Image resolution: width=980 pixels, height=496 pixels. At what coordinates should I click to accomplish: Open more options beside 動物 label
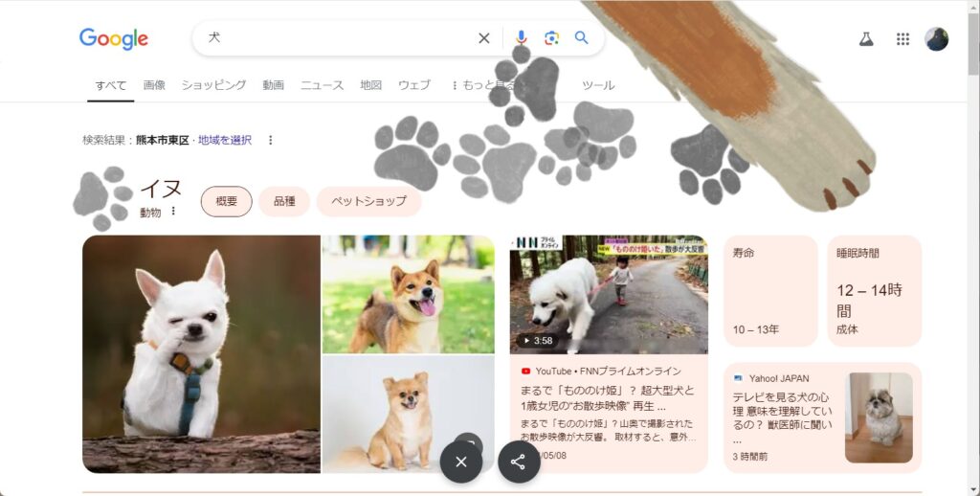point(173,212)
